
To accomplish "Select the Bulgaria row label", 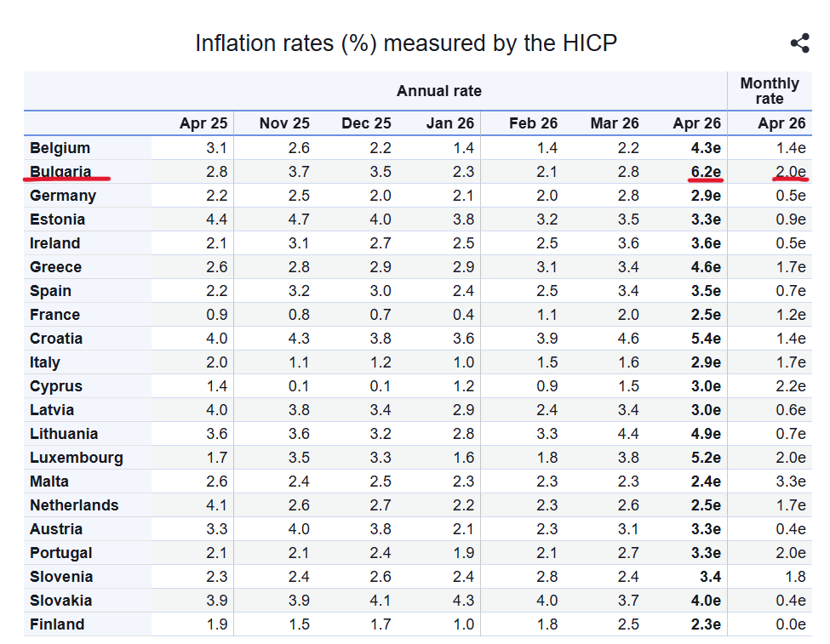I will point(60,172).
